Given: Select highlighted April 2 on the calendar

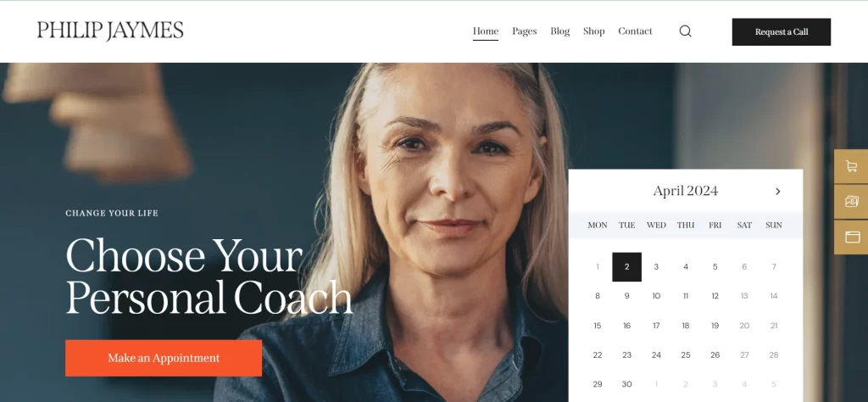Looking at the screenshot, I should pos(626,267).
